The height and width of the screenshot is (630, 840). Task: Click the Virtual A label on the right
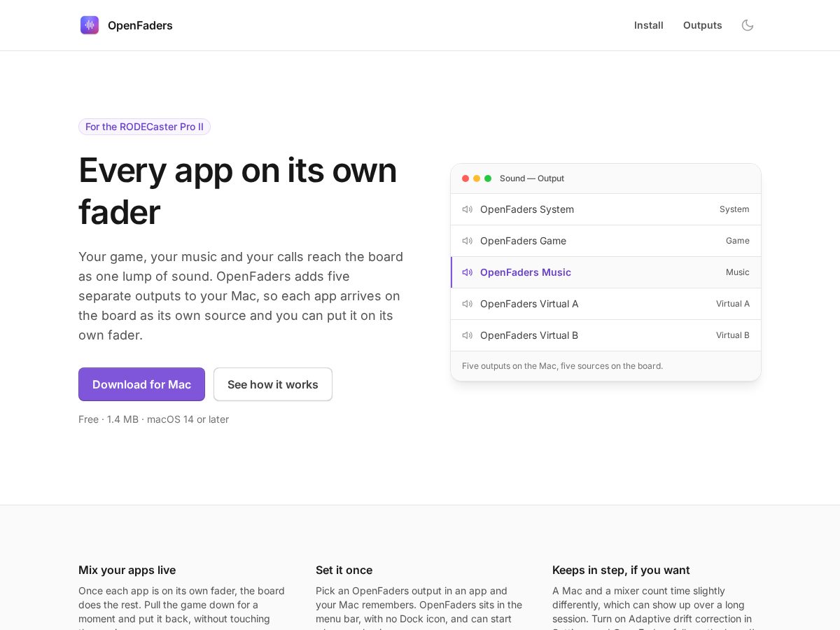(733, 304)
